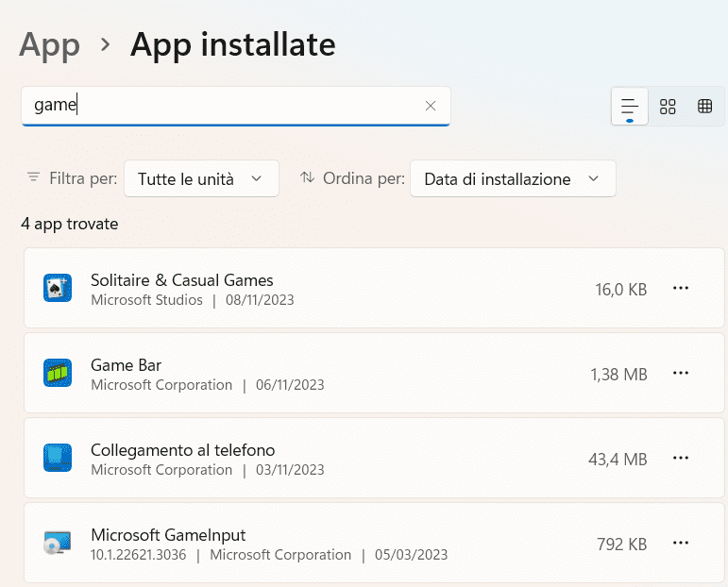
Task: Go back to App breadcrumb
Action: point(49,44)
